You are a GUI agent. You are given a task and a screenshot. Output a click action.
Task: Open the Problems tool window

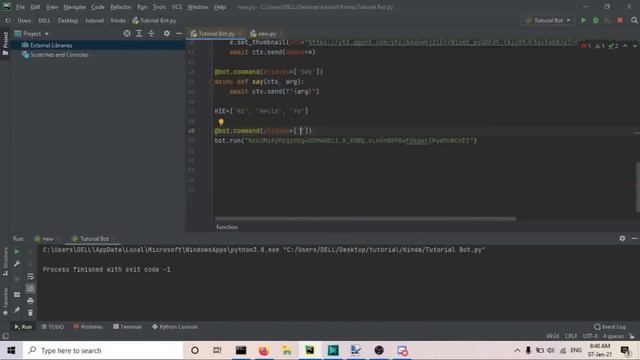(x=88, y=327)
